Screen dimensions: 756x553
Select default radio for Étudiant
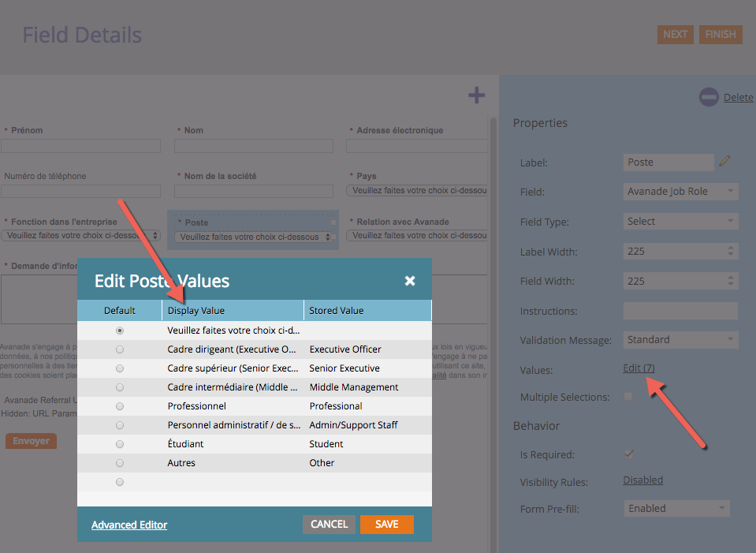point(120,444)
